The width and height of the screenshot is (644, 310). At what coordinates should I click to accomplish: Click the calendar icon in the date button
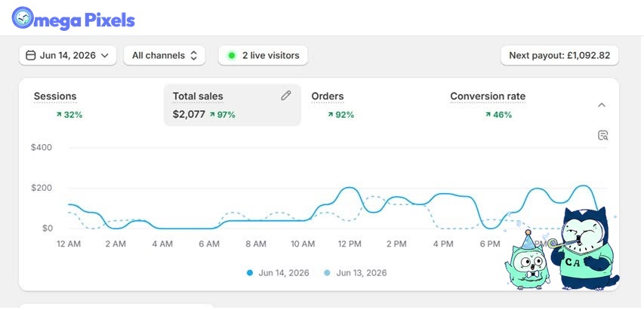(x=30, y=55)
